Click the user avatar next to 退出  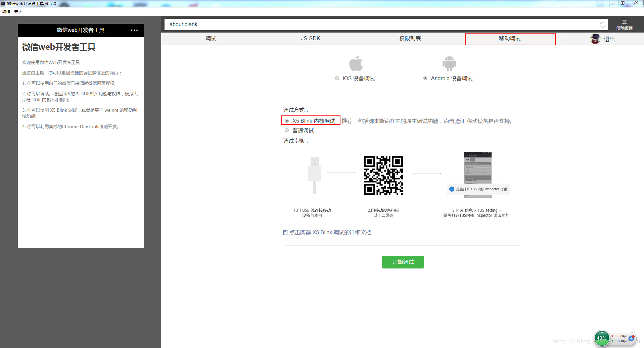(595, 39)
